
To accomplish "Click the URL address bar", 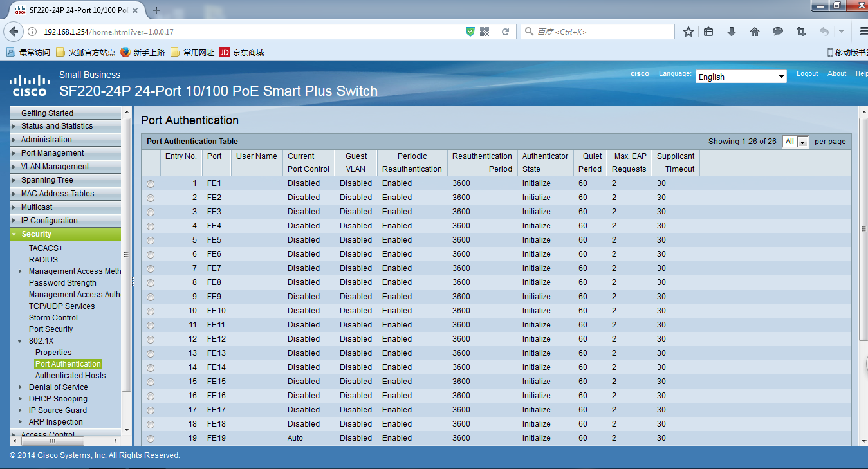I will tap(251, 32).
